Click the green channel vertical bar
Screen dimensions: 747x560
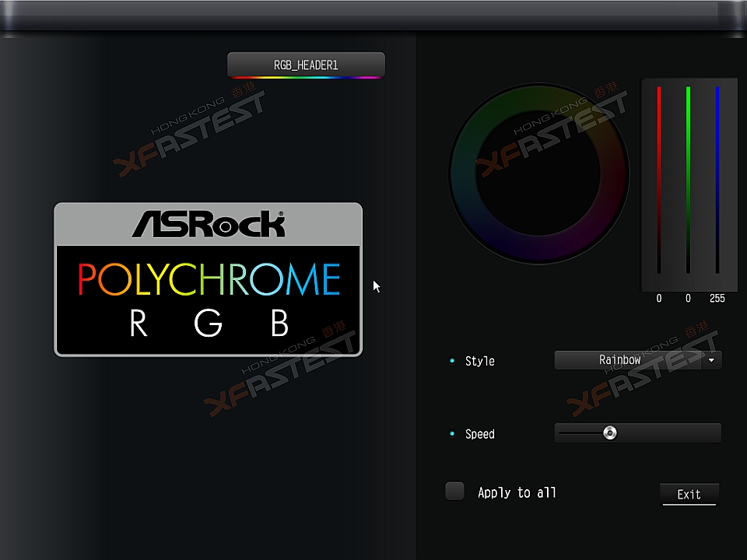tap(688, 180)
